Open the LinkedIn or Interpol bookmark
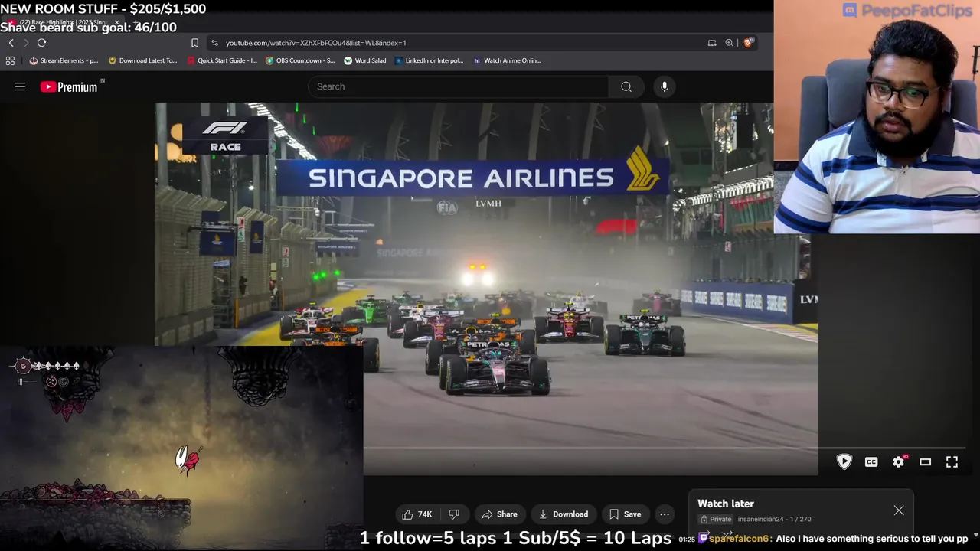Image resolution: width=980 pixels, height=551 pixels. click(x=429, y=60)
